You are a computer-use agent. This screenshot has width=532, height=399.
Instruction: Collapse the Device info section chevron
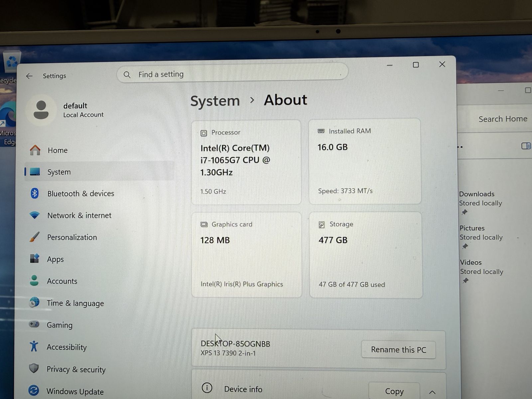432,392
